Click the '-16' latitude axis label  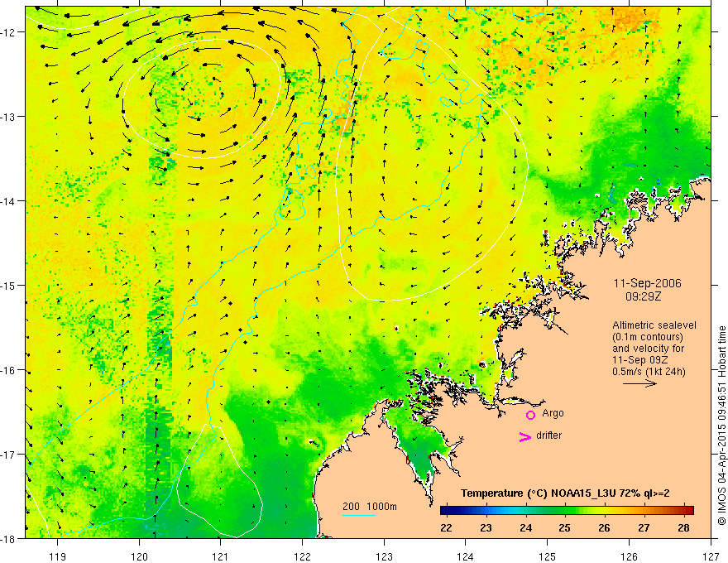pos(9,370)
